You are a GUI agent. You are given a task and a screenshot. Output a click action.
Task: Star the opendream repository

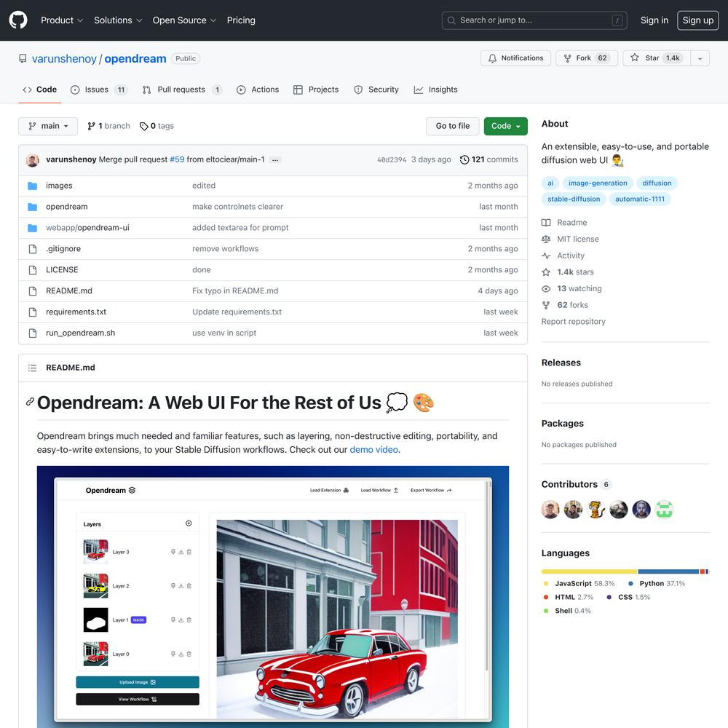pos(656,58)
